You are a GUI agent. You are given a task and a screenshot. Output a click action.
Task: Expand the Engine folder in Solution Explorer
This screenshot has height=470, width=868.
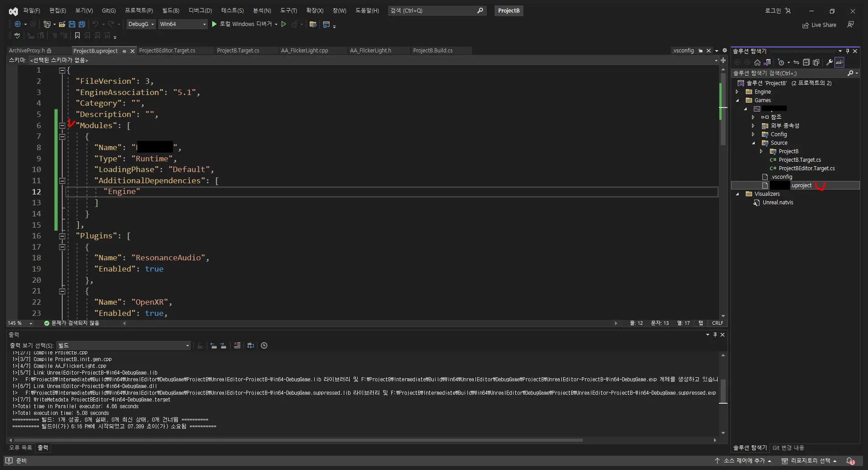point(737,92)
